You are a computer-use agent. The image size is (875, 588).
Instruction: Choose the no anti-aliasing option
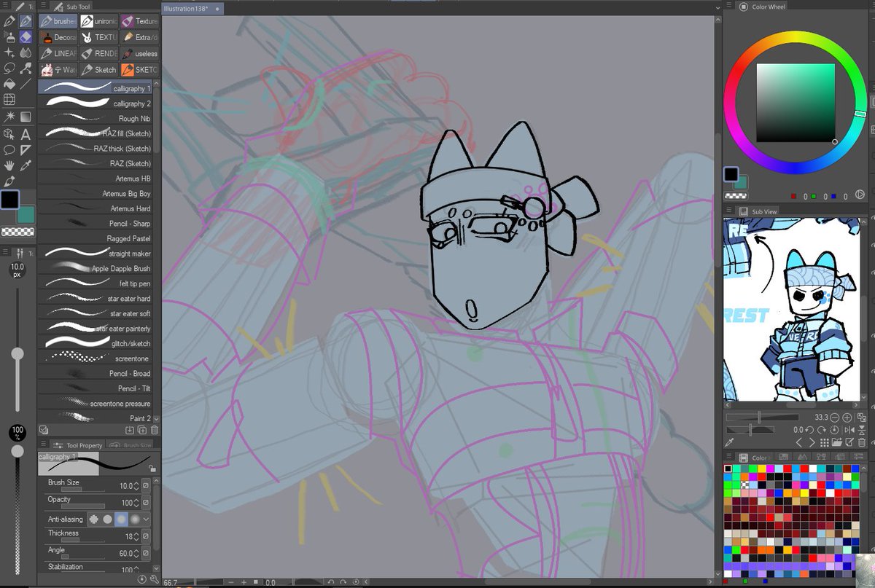pos(94,520)
